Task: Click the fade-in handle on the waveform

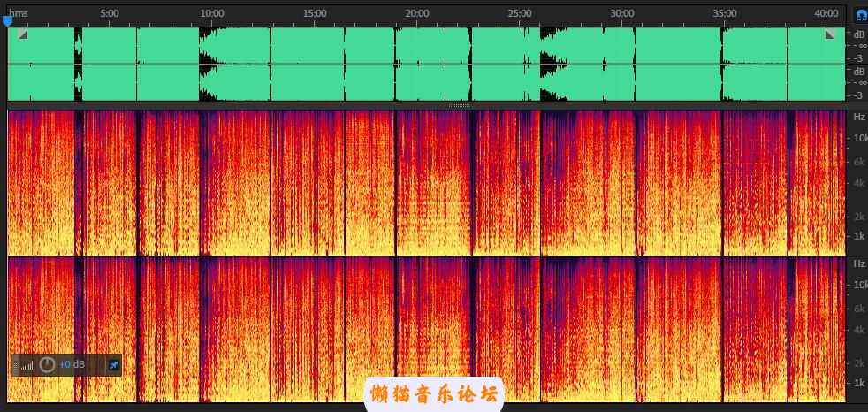Action: (x=22, y=34)
